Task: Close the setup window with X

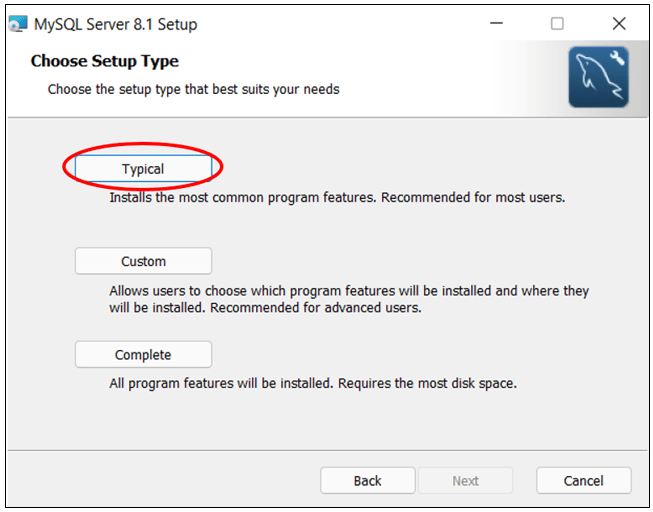Action: pyautogui.click(x=618, y=24)
